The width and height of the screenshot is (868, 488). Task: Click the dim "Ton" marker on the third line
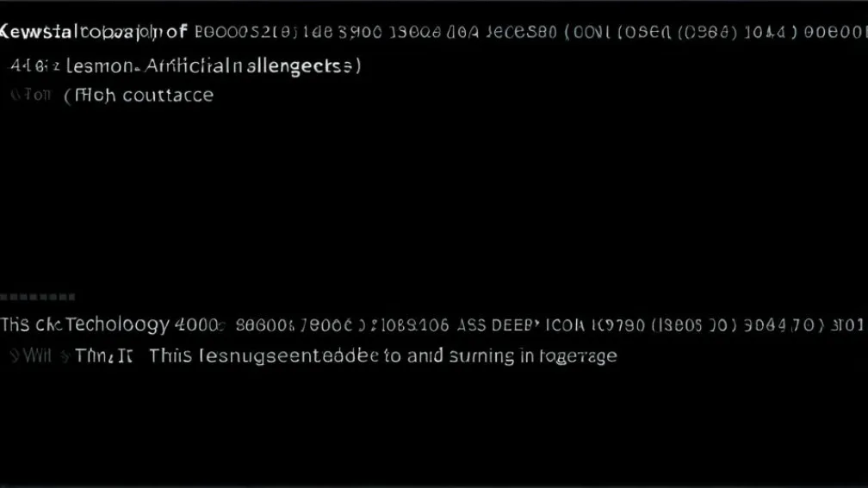coord(31,96)
